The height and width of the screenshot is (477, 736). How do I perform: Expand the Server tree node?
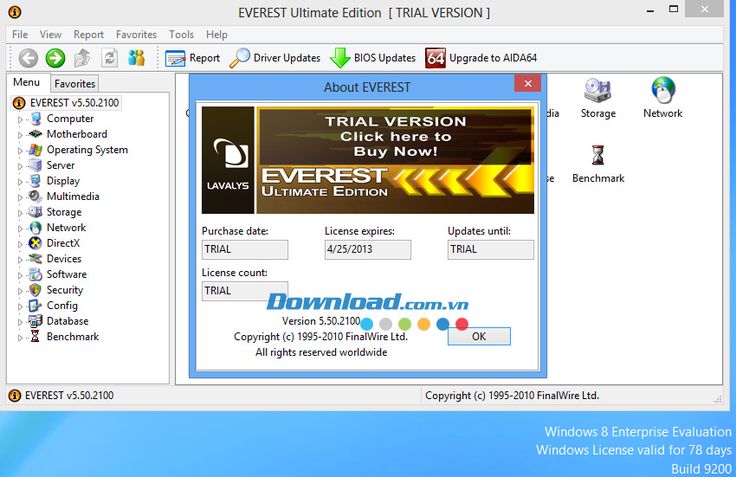[x=20, y=166]
